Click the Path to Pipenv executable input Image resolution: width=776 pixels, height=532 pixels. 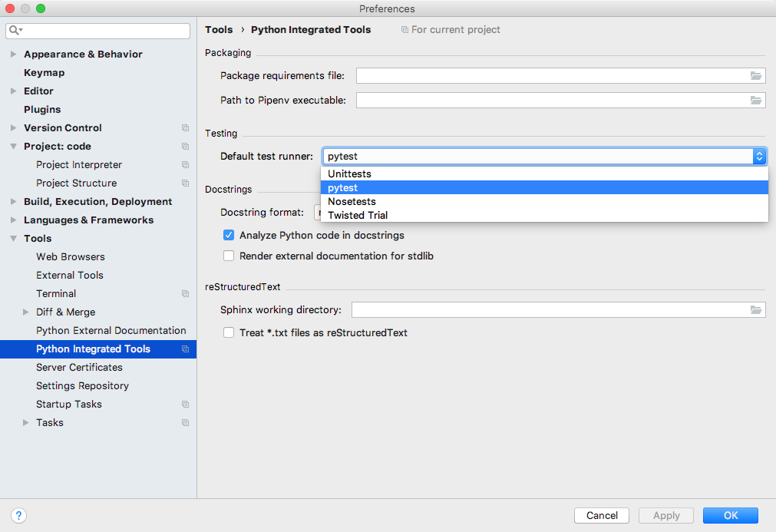(x=561, y=100)
